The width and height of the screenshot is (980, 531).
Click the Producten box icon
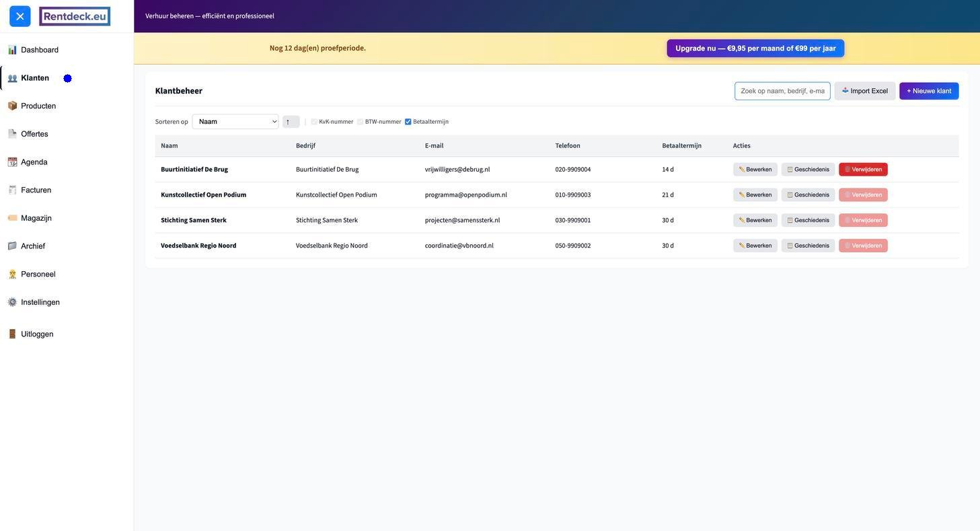12,106
